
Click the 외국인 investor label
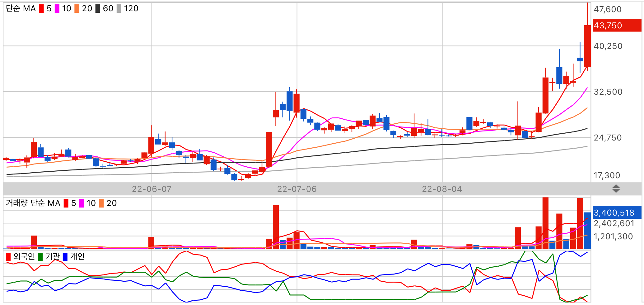coord(24,257)
